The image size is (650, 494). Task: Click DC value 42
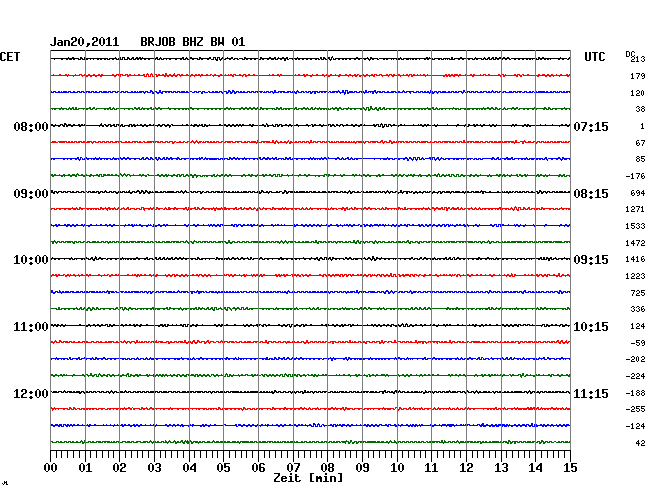point(640,443)
